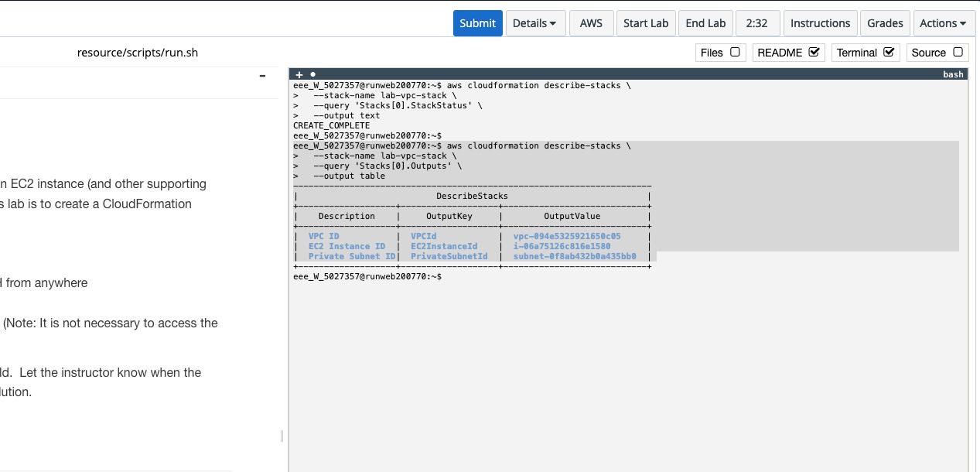The image size is (980, 472).
Task: Click the End Lab button
Action: (x=705, y=23)
